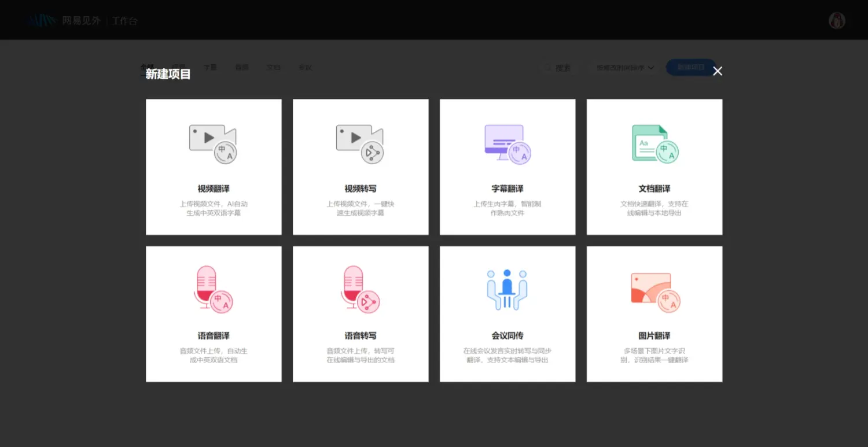Choose the 字幕翻译 subtitle translation icon
Screen dimensions: 868x447
pyautogui.click(x=507, y=145)
